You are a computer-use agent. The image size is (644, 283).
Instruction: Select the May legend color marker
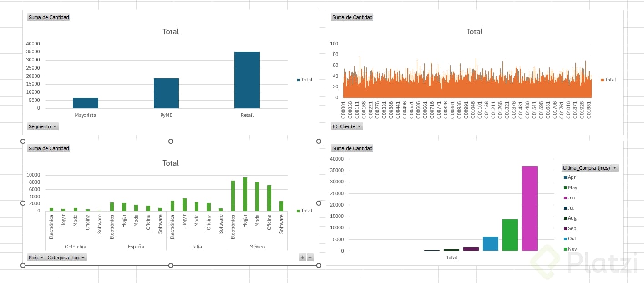pyautogui.click(x=565, y=187)
